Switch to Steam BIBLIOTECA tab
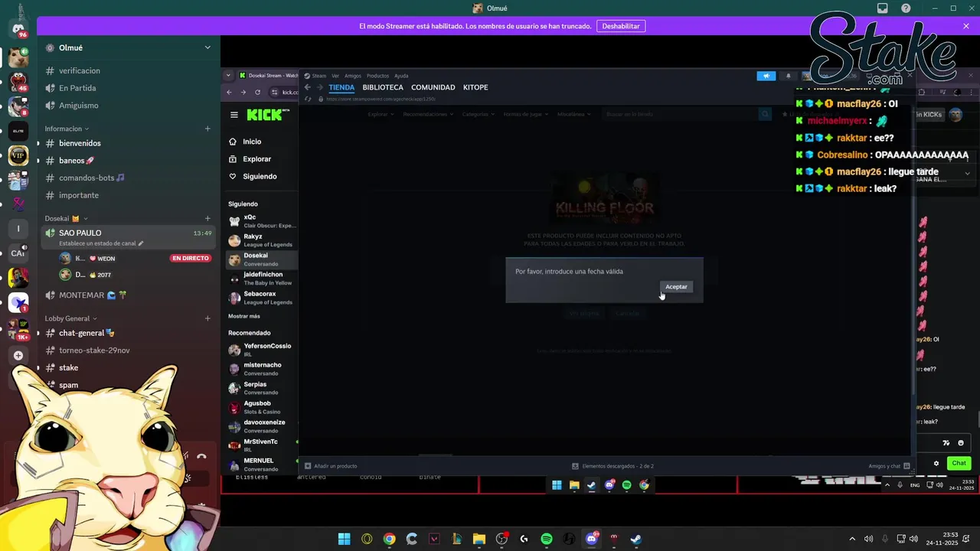Image resolution: width=980 pixels, height=551 pixels. click(383, 87)
